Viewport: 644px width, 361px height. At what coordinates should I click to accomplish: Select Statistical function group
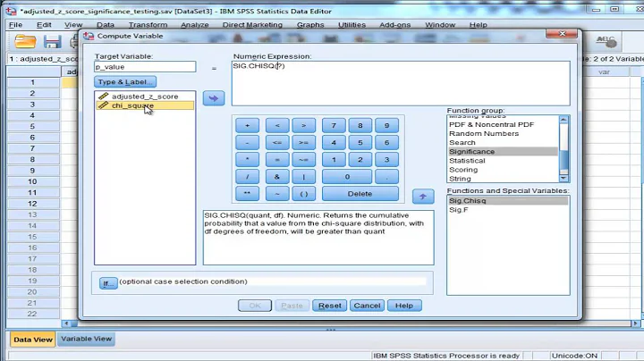503,161
